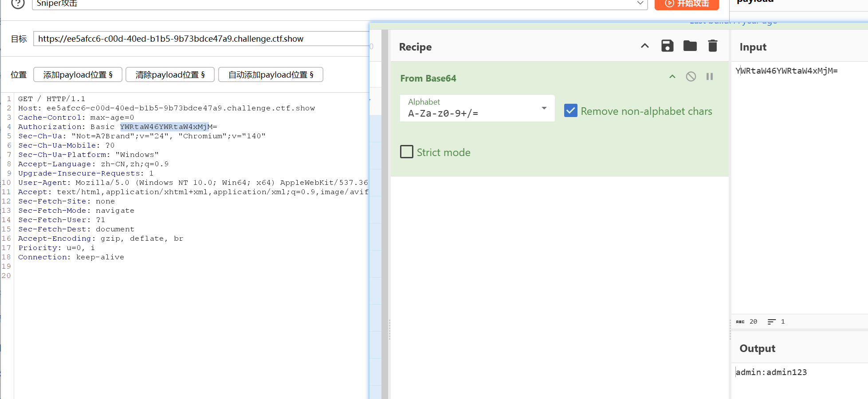Collapse the Recipe panel with the chevron
This screenshot has width=868, height=399.
644,46
